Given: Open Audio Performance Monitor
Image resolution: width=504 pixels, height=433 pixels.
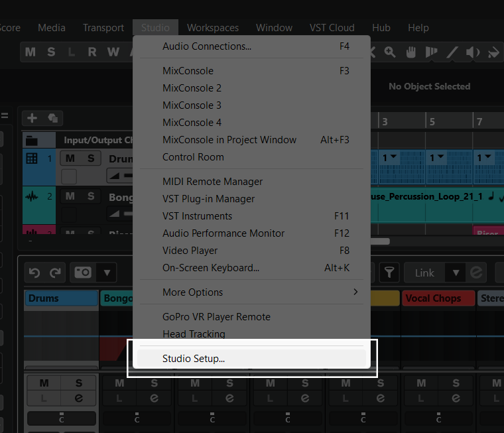Looking at the screenshot, I should coord(251,233).
